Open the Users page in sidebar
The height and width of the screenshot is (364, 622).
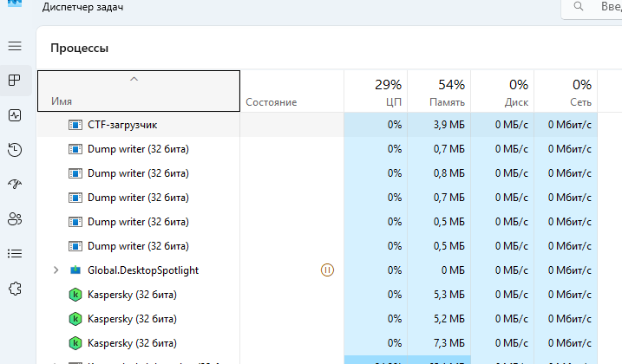15,219
